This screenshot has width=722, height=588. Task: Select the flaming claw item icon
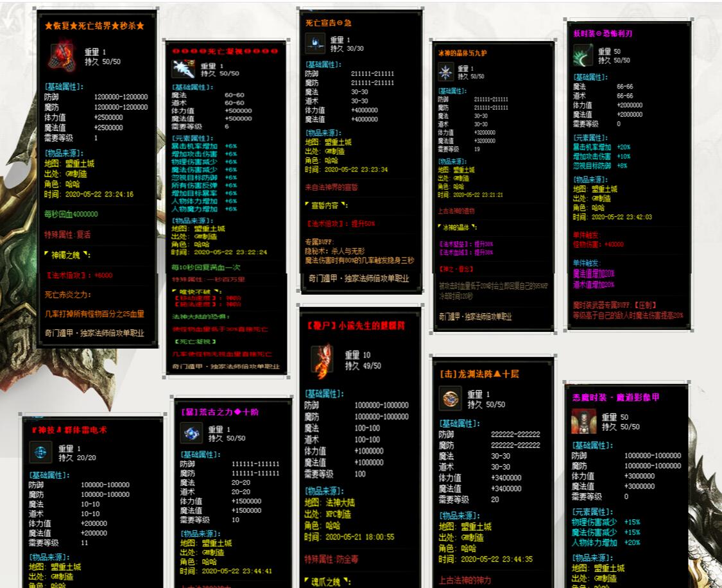(322, 359)
